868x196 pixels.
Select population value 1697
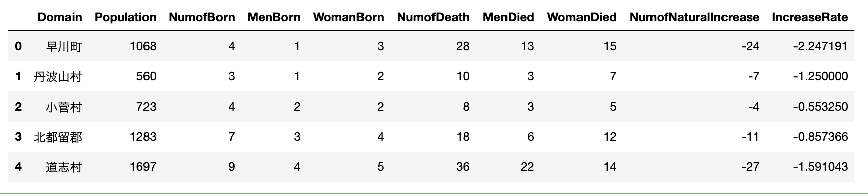click(143, 167)
